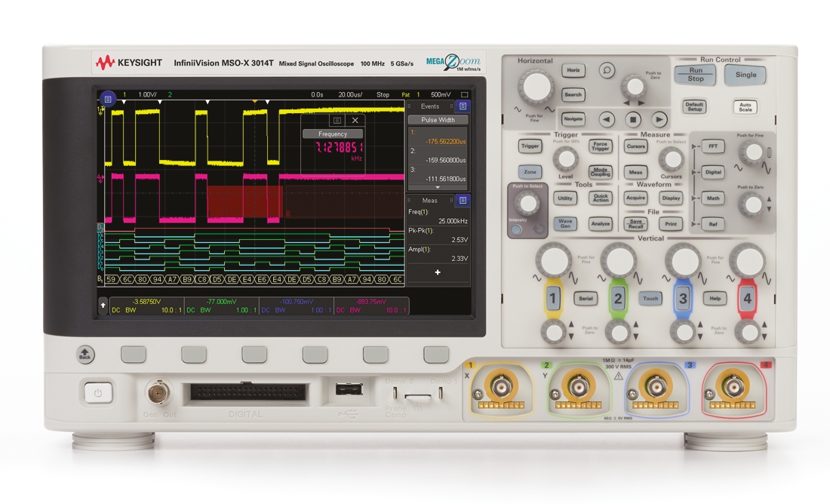This screenshot has width=830, height=504.
Task: Arm a Single acquisition
Action: (x=745, y=75)
